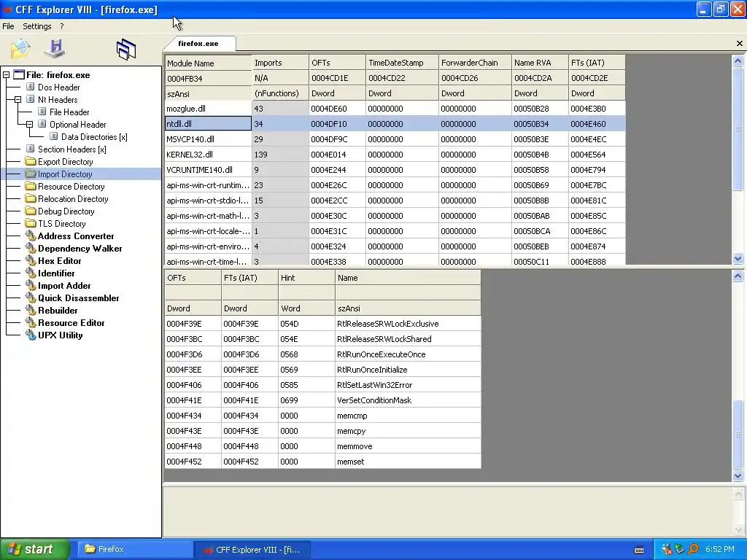Screen dimensions: 747x560
Task: Select the mozglue.dll module row
Action: pyautogui.click(x=395, y=109)
